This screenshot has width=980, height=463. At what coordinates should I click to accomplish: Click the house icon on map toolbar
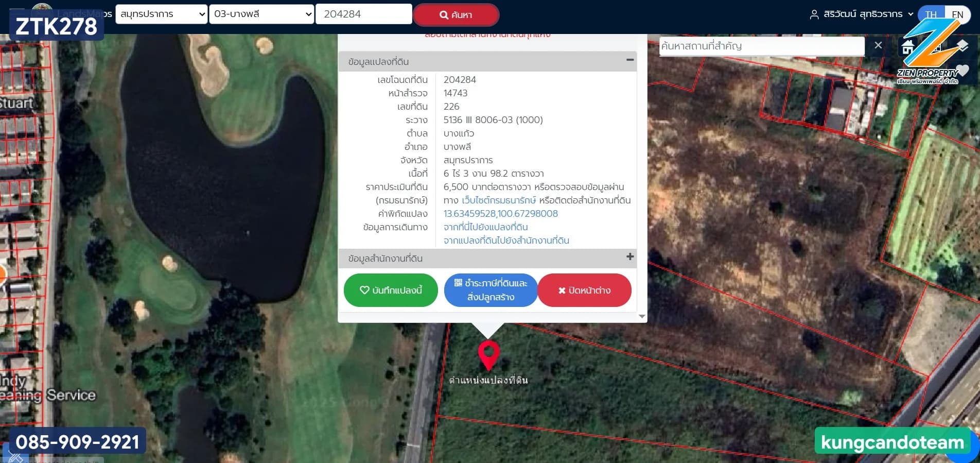[908, 47]
